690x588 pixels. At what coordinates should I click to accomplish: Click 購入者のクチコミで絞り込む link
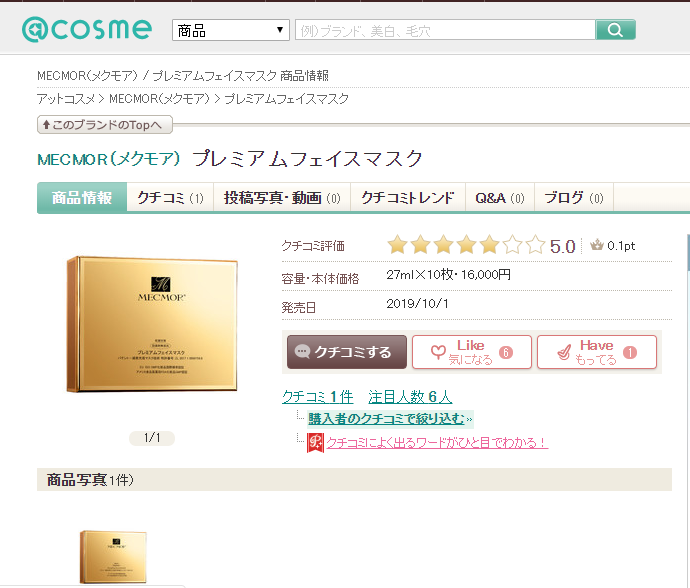[x=386, y=419]
